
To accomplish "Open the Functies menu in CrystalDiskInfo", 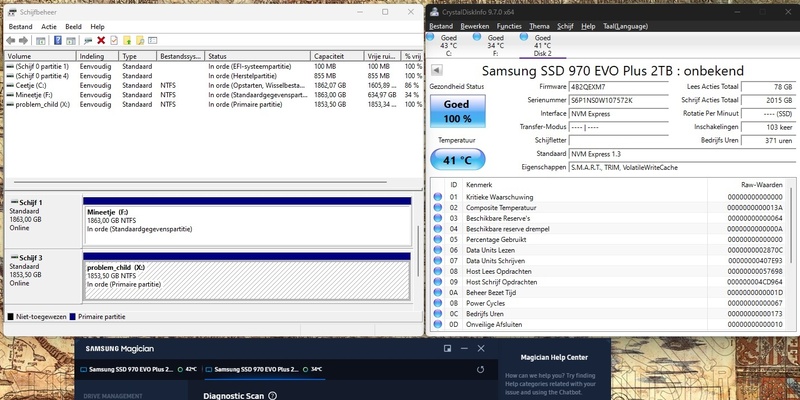I will (x=509, y=26).
